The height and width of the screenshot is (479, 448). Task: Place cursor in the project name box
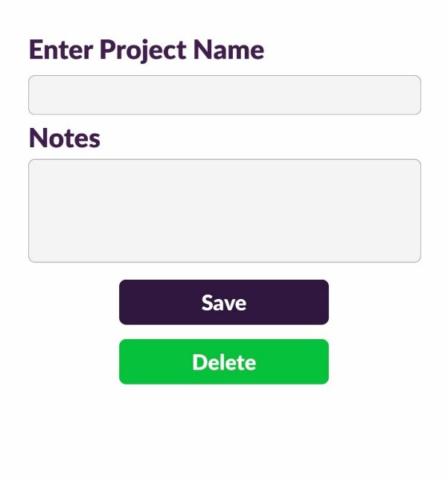224,95
